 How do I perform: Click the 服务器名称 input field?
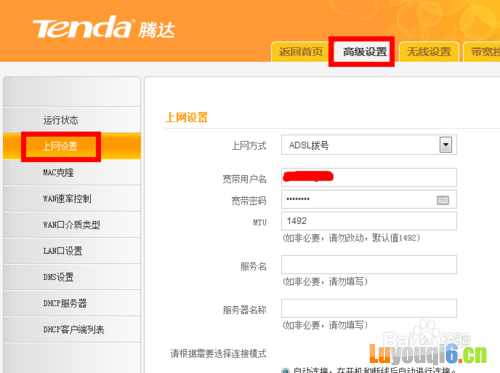coord(369,308)
